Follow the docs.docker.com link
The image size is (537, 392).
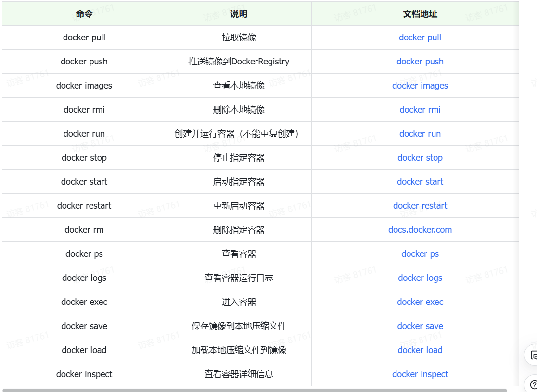click(x=420, y=230)
